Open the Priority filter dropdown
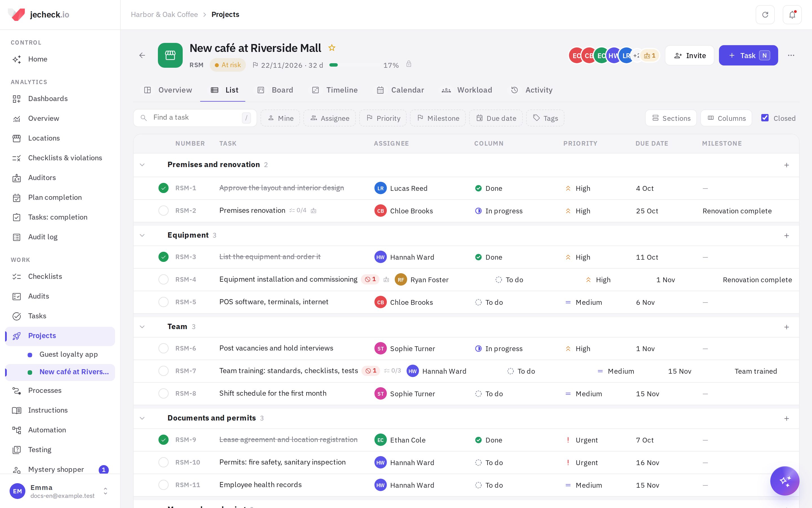 pos(383,118)
